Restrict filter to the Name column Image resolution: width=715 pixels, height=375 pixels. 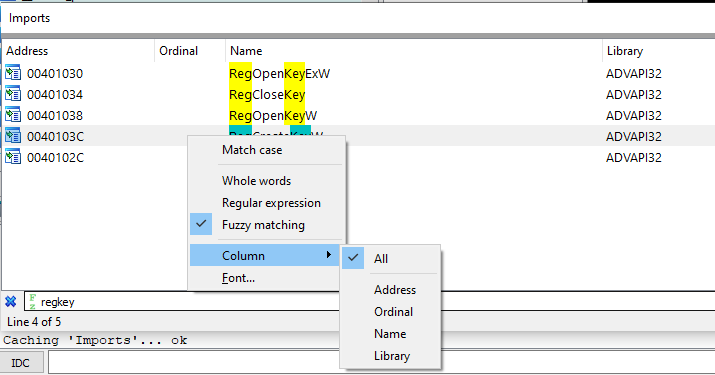click(390, 333)
